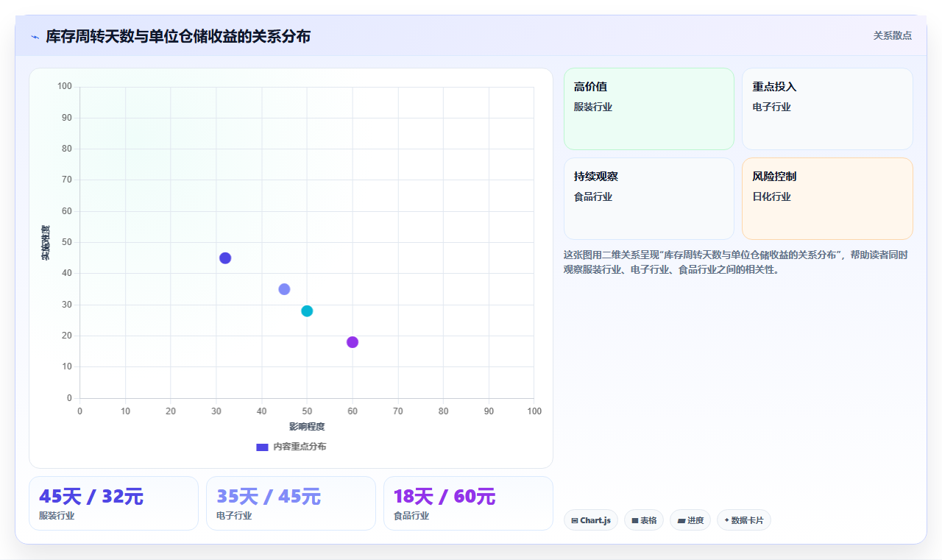Image resolution: width=942 pixels, height=560 pixels.
Task: Open the 重点投入 电子行业 card
Action: click(827, 109)
